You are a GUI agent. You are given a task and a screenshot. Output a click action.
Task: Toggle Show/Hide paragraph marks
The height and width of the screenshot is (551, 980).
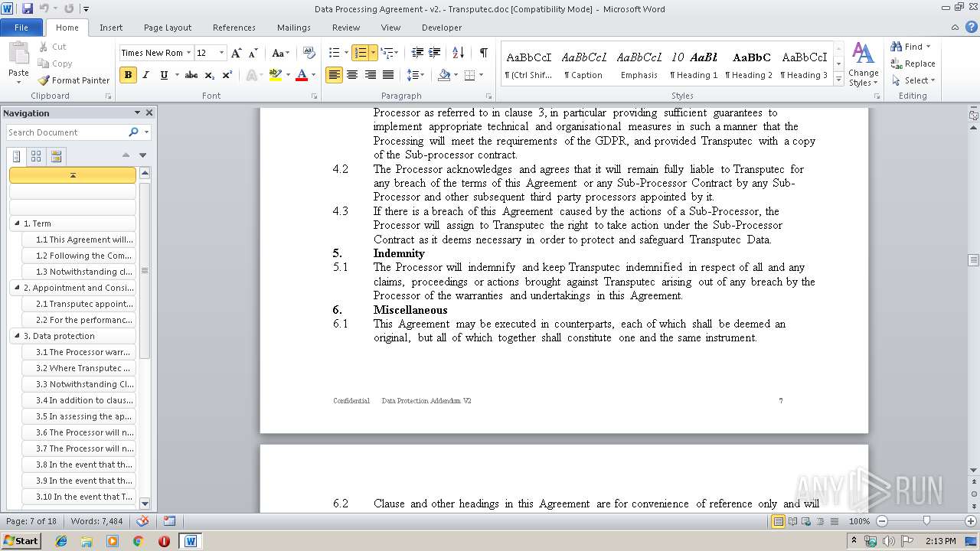(483, 53)
